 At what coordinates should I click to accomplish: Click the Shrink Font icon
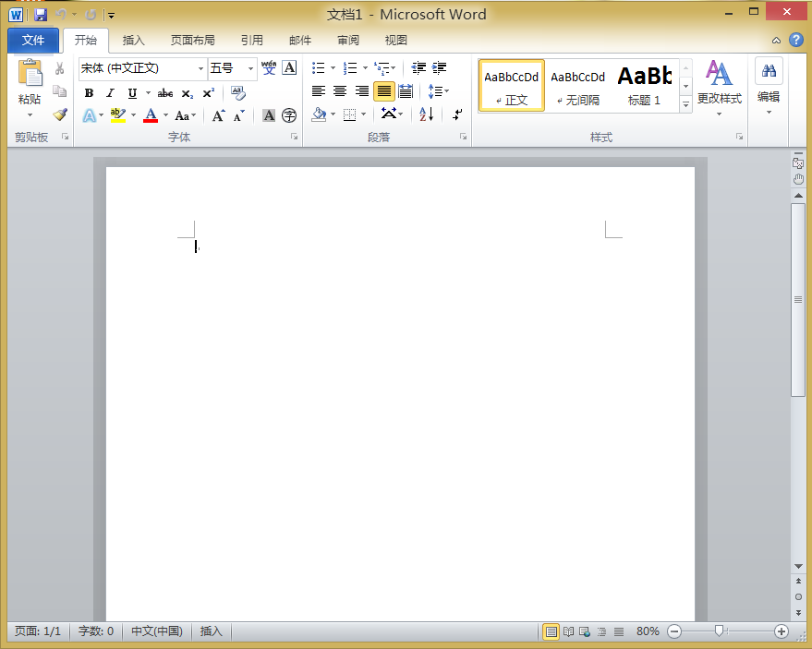tap(238, 115)
